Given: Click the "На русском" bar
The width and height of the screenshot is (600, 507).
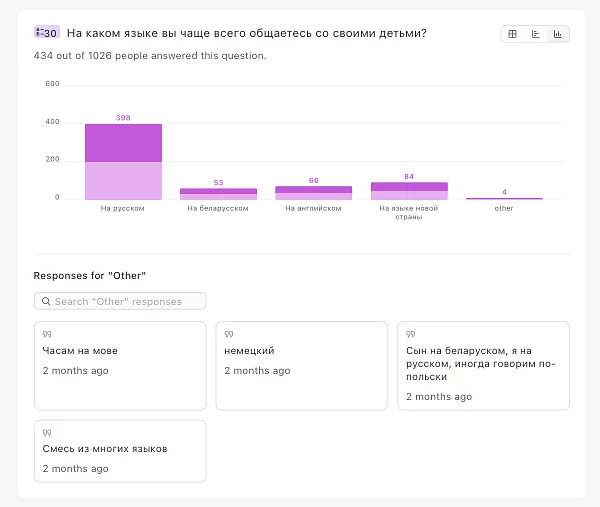Looking at the screenshot, I should point(123,162).
